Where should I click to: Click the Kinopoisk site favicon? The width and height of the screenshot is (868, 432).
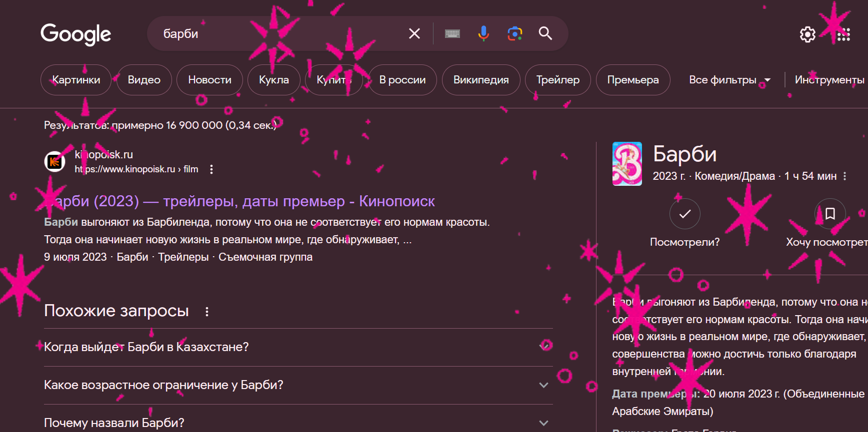coord(55,162)
